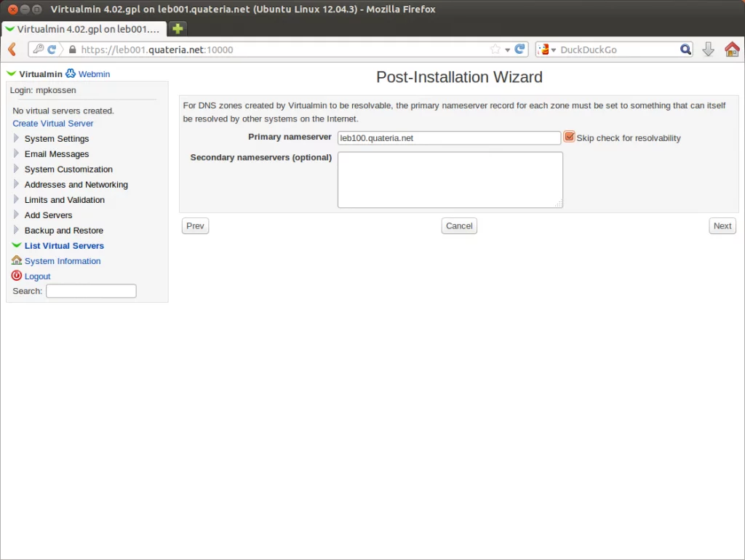Viewport: 745px width, 560px height.
Task: Open the URL history dropdown arrow
Action: point(507,50)
